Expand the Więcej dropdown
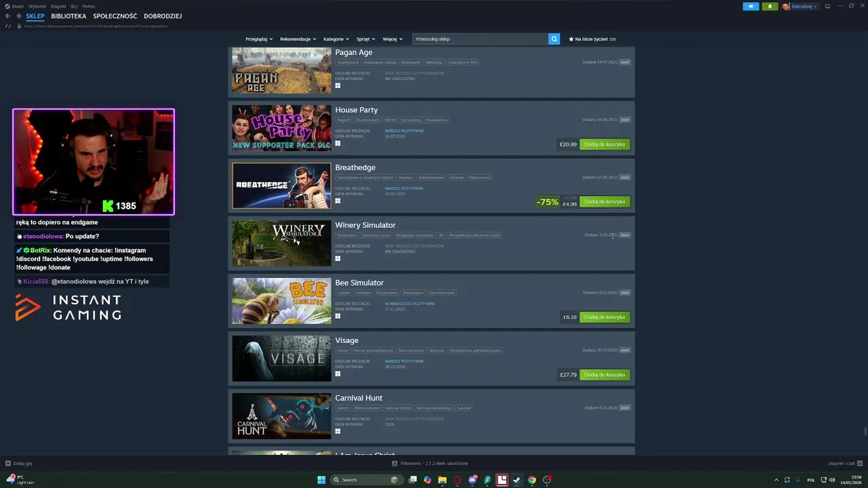The image size is (868, 488). 393,39
